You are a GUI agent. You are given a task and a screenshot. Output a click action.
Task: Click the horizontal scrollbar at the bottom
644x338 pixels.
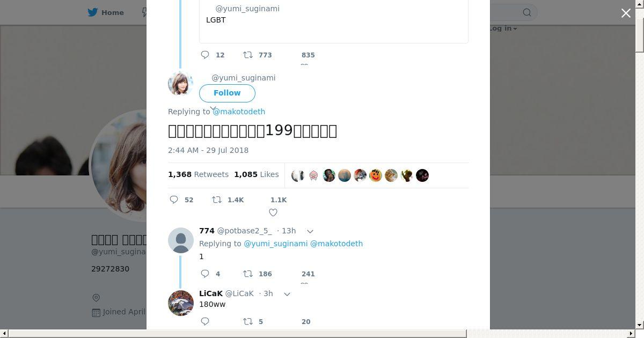(237, 334)
